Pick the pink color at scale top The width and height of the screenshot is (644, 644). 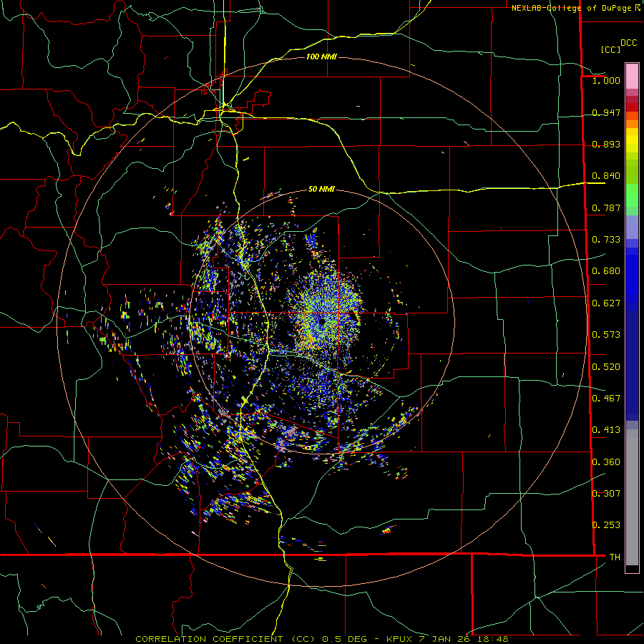(x=632, y=76)
